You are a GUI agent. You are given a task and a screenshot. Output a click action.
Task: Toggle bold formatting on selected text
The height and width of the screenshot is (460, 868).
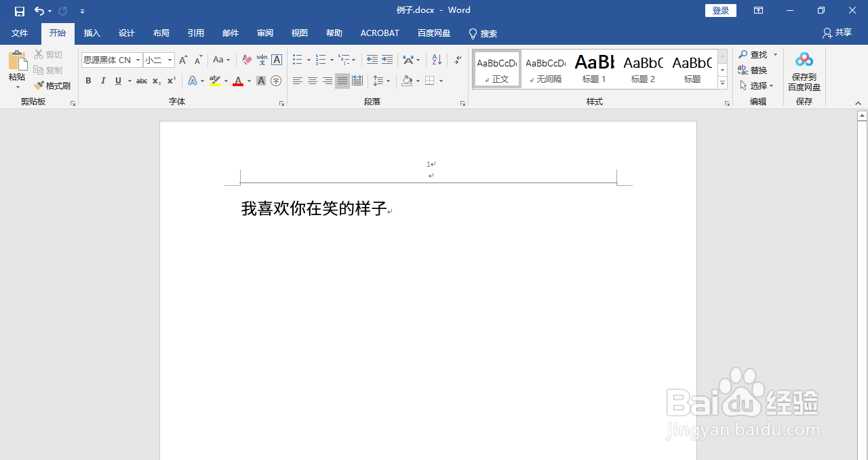[88, 81]
